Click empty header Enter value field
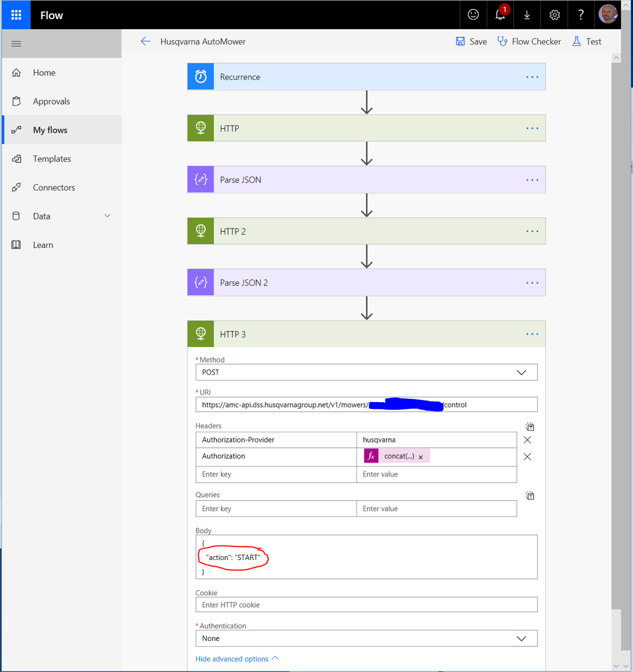The width and height of the screenshot is (633, 672). coord(437,474)
